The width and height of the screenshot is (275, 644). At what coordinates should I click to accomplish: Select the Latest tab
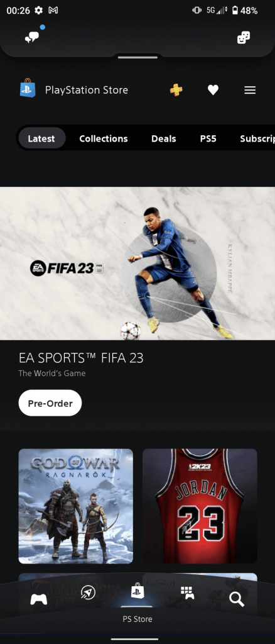tap(41, 138)
